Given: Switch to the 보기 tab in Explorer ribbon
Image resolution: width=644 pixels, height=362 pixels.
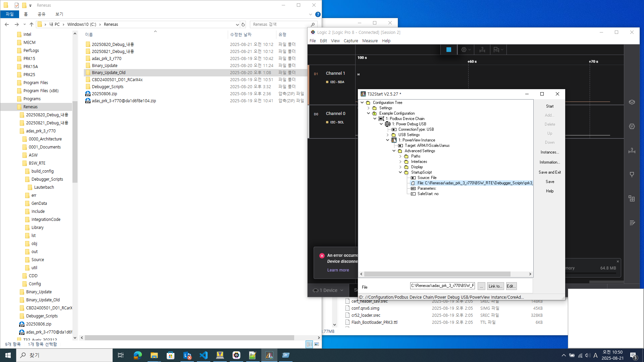Looking at the screenshot, I should (59, 14).
